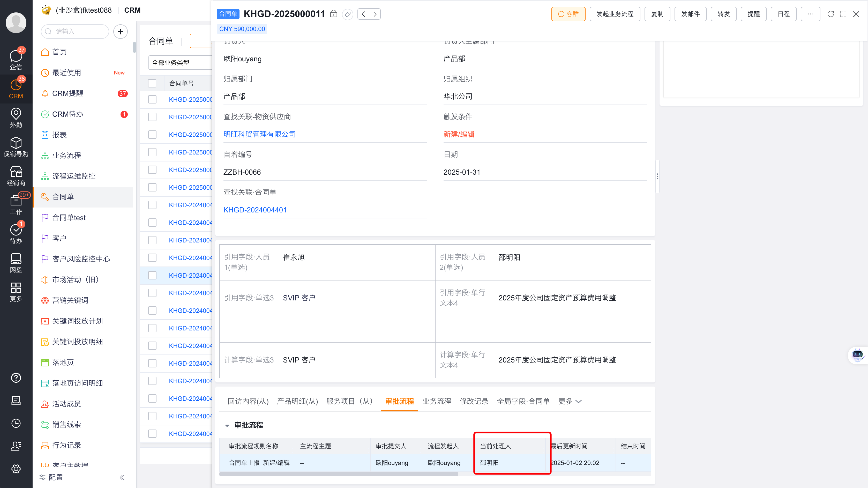Check the fourth KHGD-2025000 row checkbox
The image size is (868, 488).
(x=152, y=152)
